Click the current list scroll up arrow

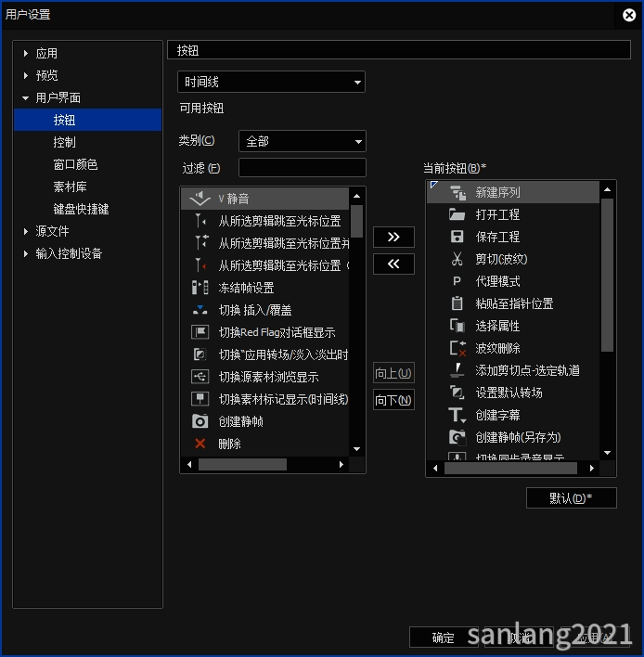(607, 190)
